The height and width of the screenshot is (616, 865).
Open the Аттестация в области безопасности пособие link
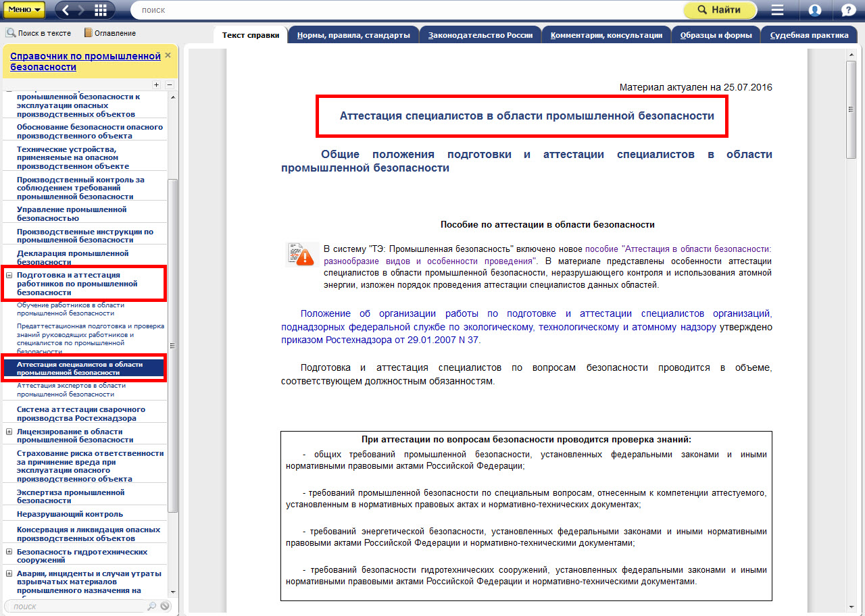[x=677, y=249]
